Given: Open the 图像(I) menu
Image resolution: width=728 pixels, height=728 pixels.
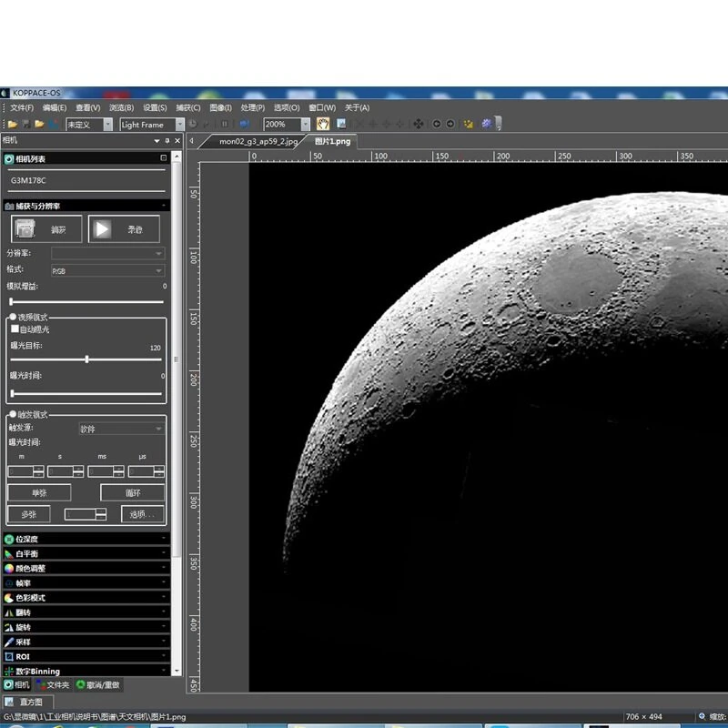Looking at the screenshot, I should (x=220, y=107).
